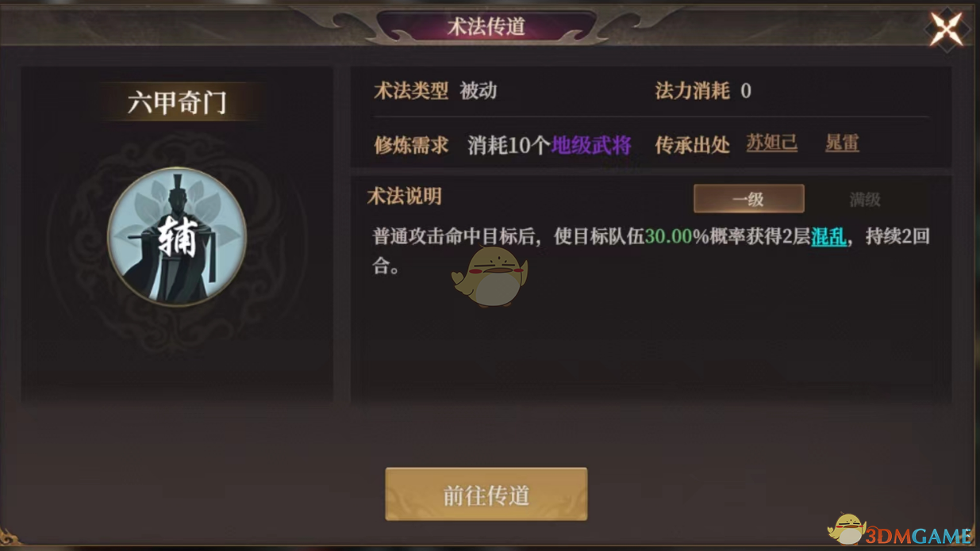Click the 修炼需求 label
The width and height of the screenshot is (980, 551).
pyautogui.click(x=411, y=145)
